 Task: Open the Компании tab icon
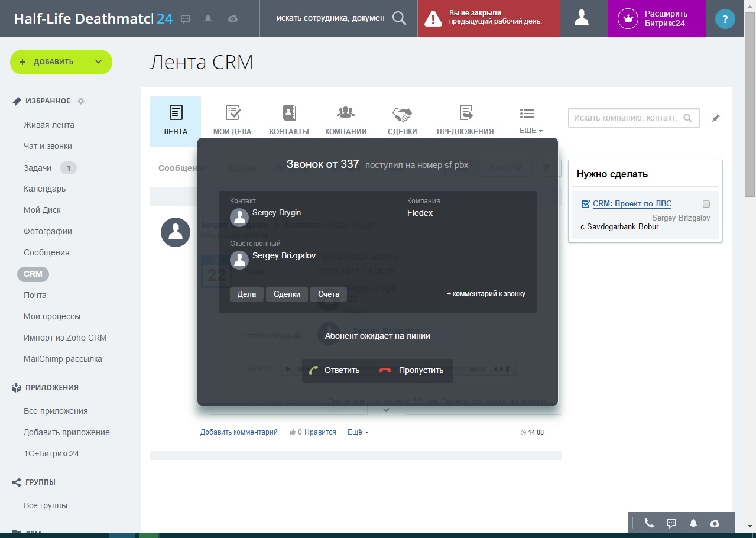point(346,112)
